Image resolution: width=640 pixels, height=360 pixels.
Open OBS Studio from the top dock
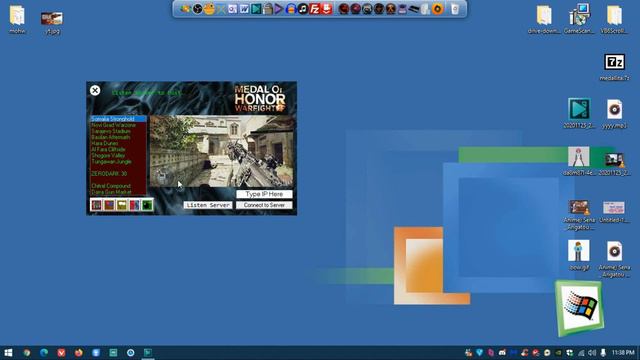(x=198, y=9)
